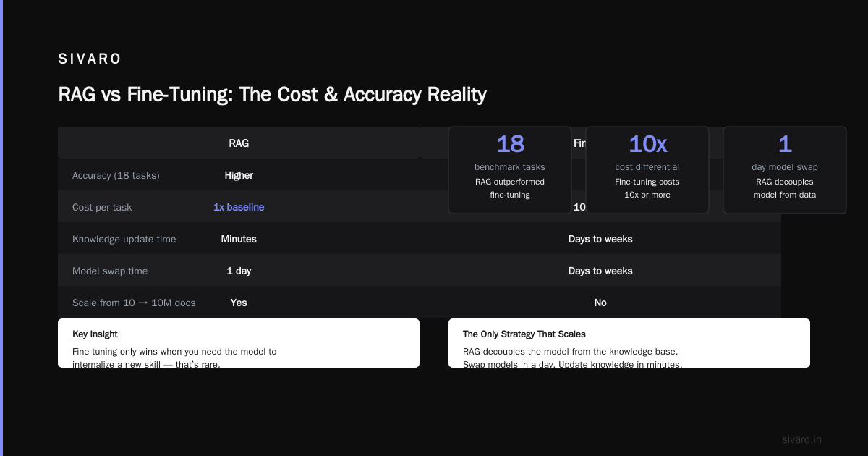
Task: Click 'Days to weeks' in Model swap row
Action: coord(600,271)
